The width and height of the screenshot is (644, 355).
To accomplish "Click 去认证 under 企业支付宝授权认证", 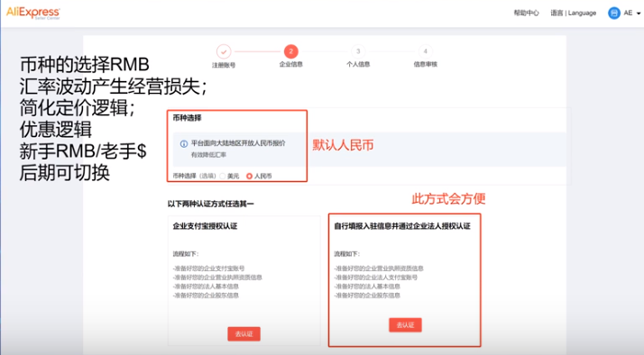I will click(244, 334).
